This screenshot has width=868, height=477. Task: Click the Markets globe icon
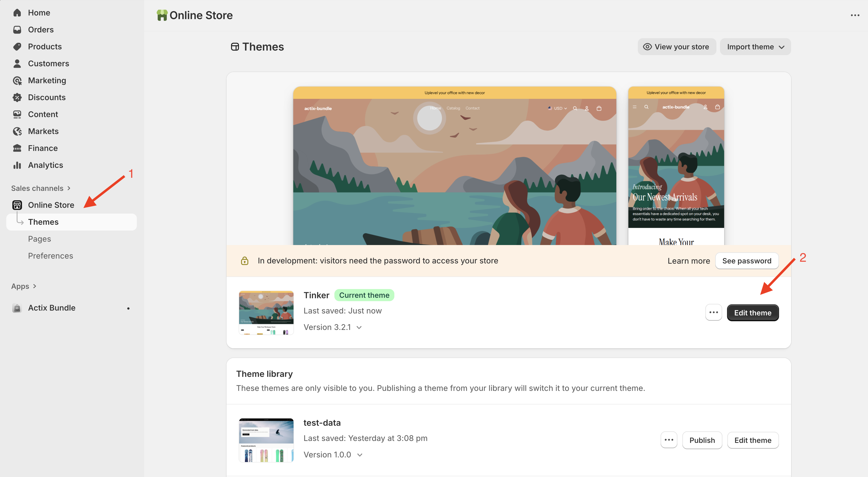pos(17,131)
